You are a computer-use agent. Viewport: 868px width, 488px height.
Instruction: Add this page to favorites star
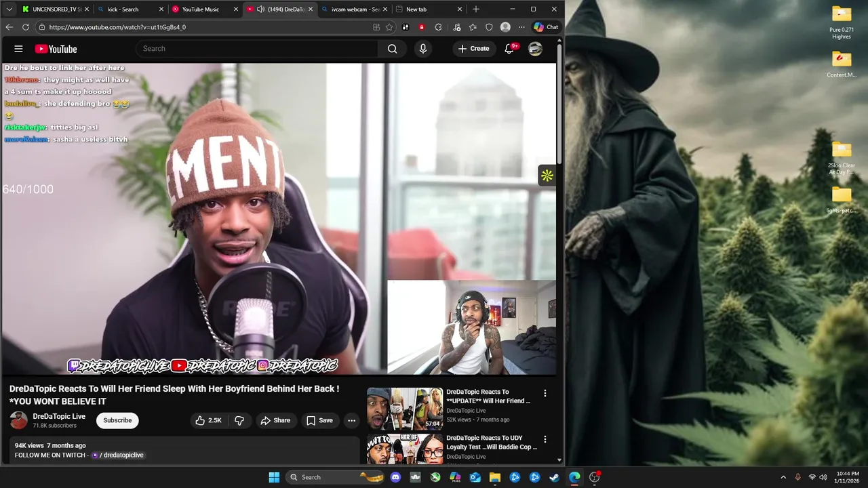[x=389, y=27]
